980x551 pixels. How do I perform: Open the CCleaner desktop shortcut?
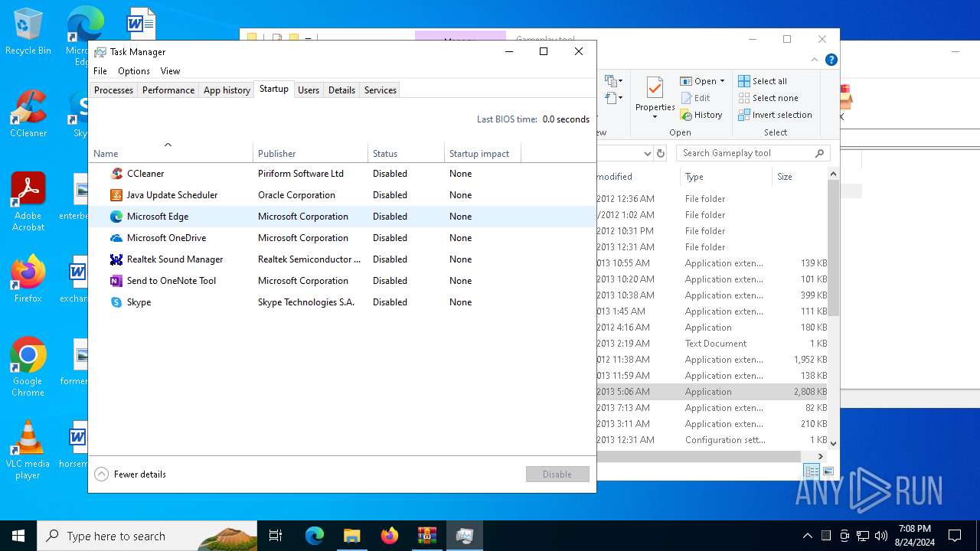click(28, 114)
